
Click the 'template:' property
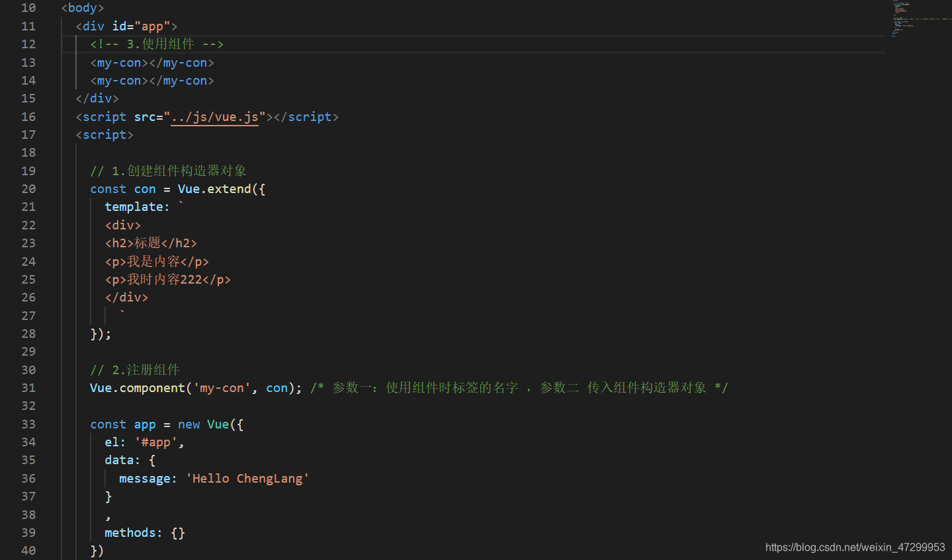(137, 207)
